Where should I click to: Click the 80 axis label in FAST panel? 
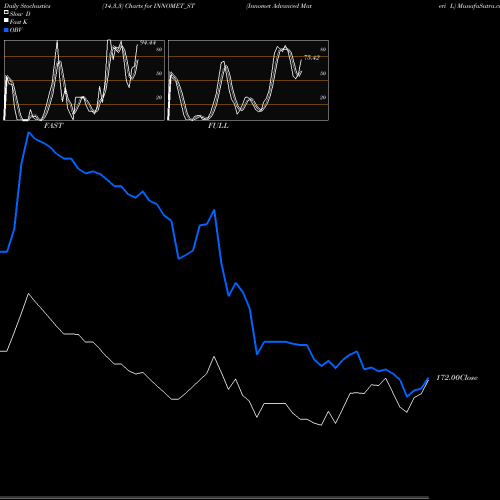pyautogui.click(x=159, y=49)
